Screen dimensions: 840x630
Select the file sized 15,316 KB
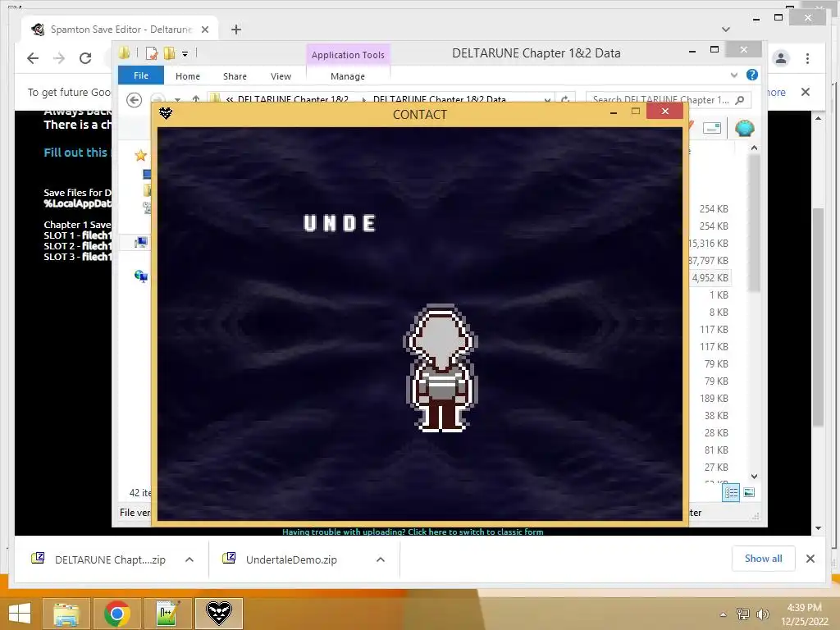tap(708, 243)
